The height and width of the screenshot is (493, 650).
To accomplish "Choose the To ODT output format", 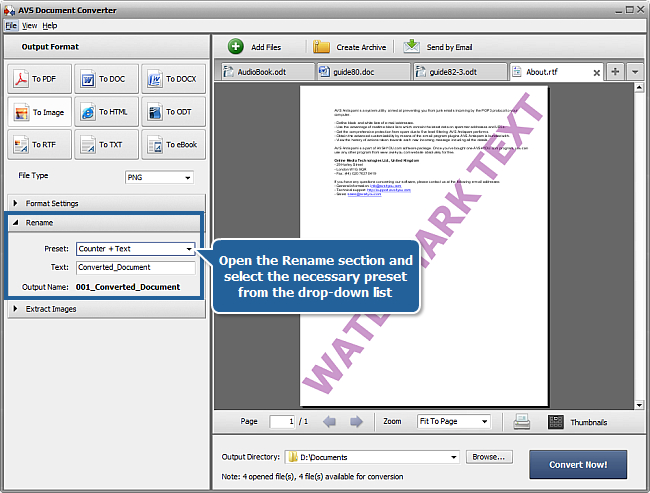I will pyautogui.click(x=174, y=112).
